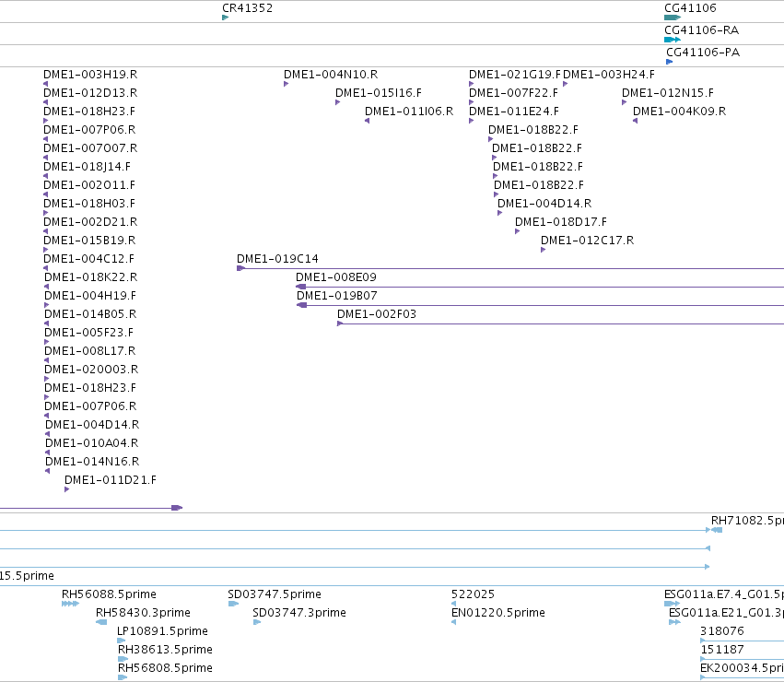Image resolution: width=784 pixels, height=682 pixels.
Task: Open the LP10891.5prime EST label
Action: 162,631
